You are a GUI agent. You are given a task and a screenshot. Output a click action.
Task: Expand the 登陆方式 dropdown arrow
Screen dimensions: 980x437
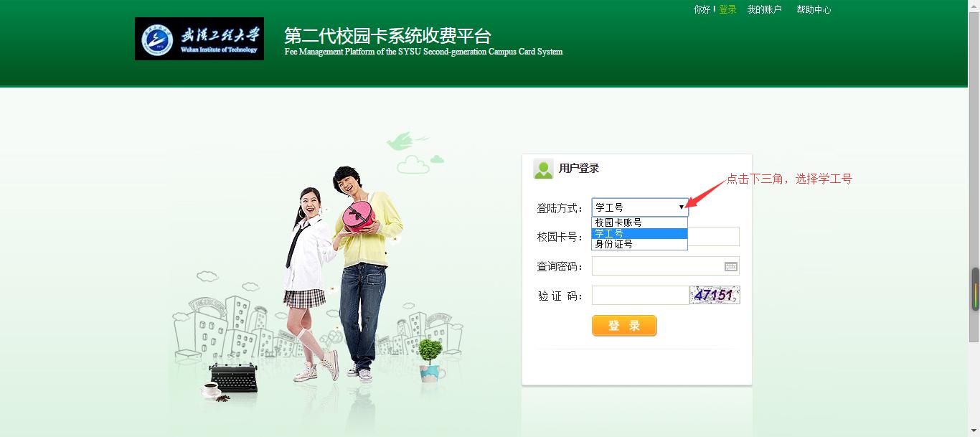[x=681, y=207]
